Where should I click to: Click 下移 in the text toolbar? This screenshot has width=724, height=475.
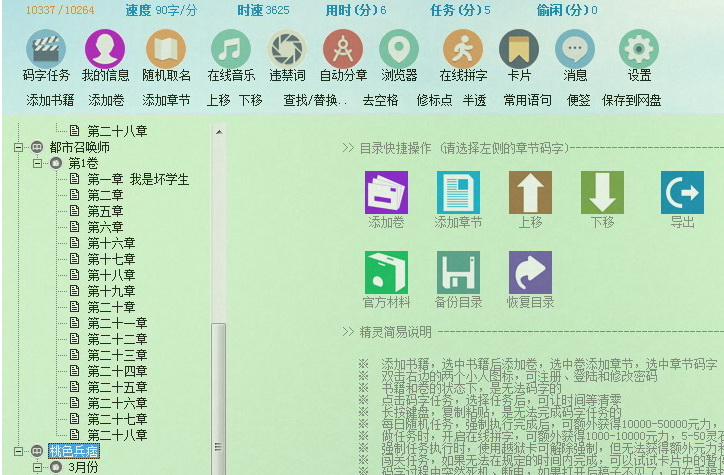tap(251, 100)
